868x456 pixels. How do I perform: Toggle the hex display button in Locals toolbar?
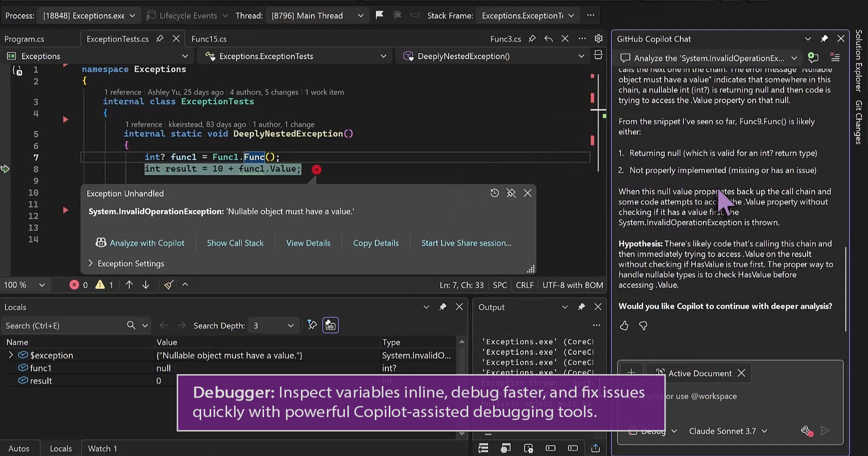(x=330, y=325)
